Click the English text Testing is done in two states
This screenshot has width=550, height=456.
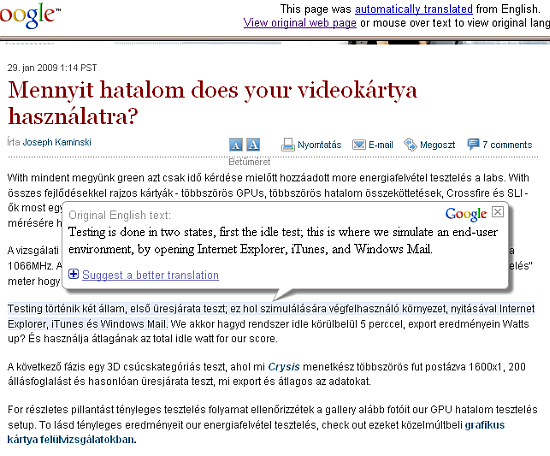pyautogui.click(x=283, y=241)
